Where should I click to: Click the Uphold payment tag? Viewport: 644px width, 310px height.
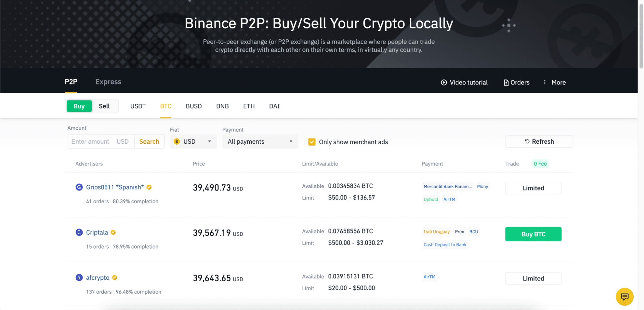click(431, 199)
